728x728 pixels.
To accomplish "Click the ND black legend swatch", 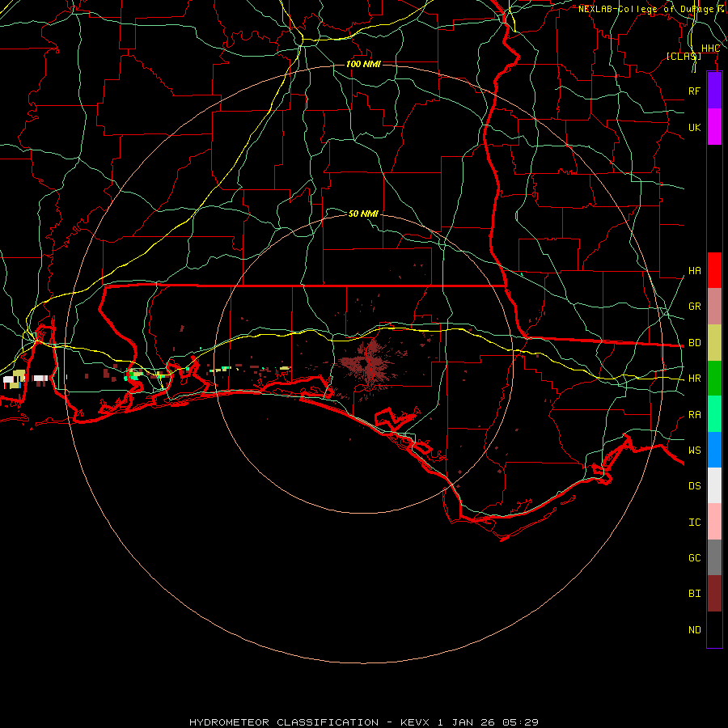I will (x=714, y=629).
